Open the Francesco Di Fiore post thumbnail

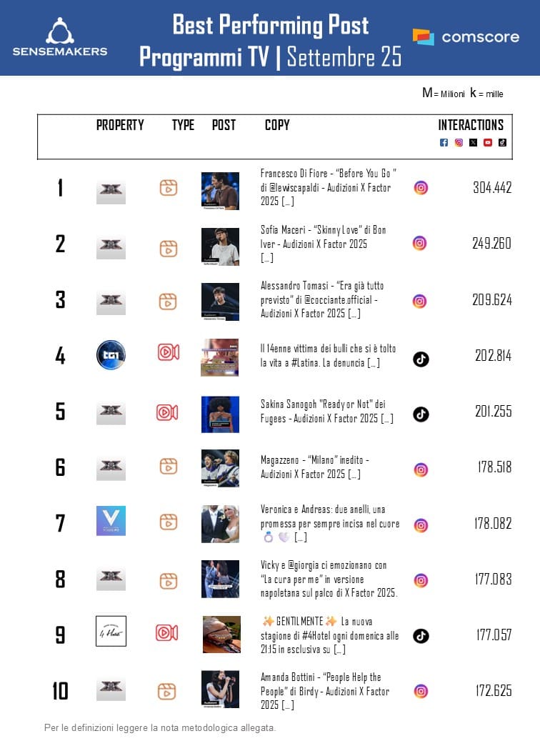point(220,191)
